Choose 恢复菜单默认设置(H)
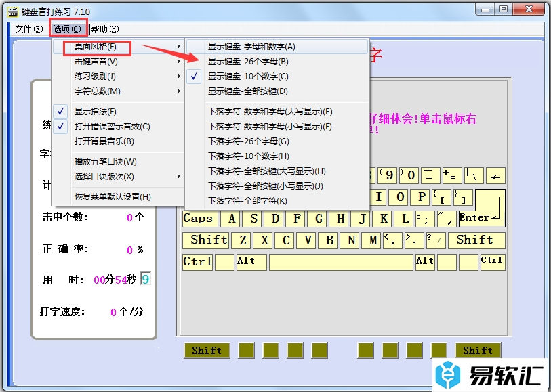 coord(119,196)
